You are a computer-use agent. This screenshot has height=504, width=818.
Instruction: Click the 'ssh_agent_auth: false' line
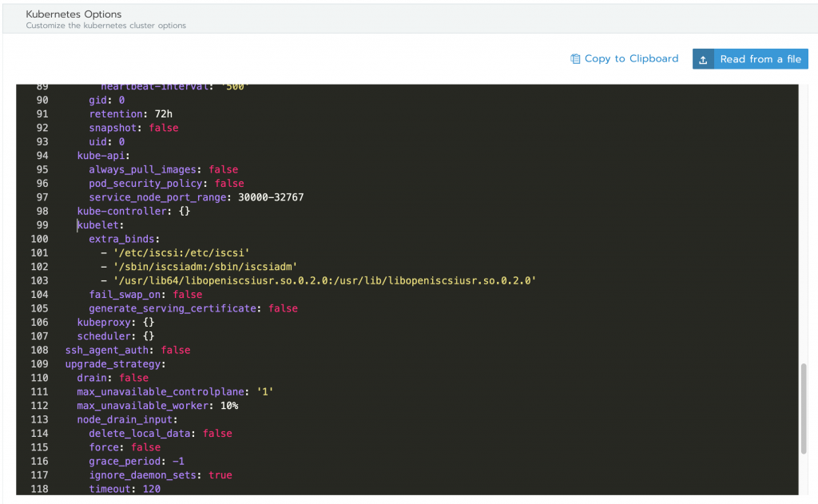[128, 350]
